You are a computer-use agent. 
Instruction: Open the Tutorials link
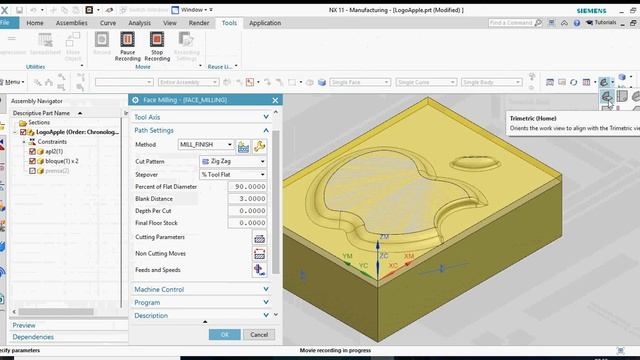601,23
